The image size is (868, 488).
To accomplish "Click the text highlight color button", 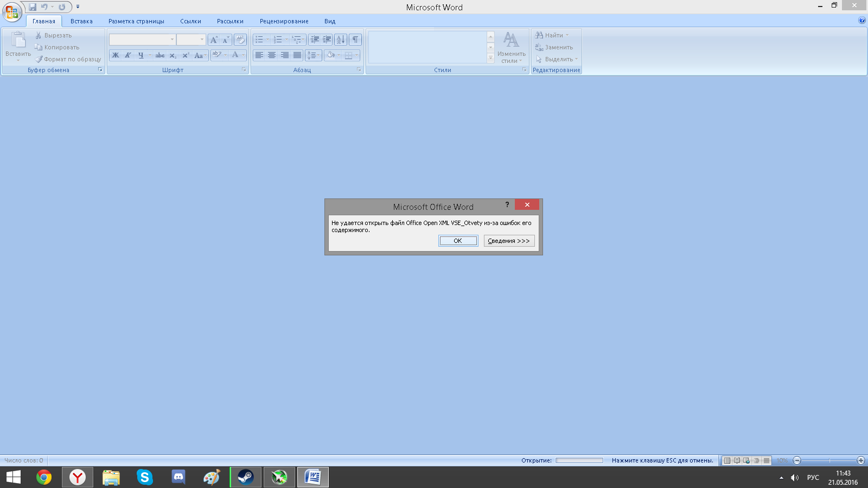I will pos(217,55).
